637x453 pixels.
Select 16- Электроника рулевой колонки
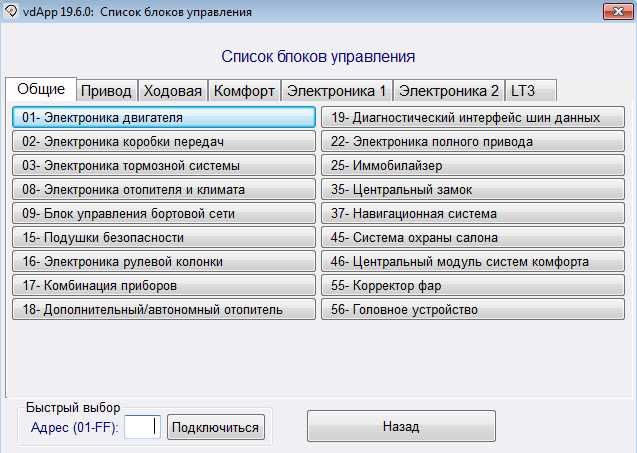click(x=164, y=261)
